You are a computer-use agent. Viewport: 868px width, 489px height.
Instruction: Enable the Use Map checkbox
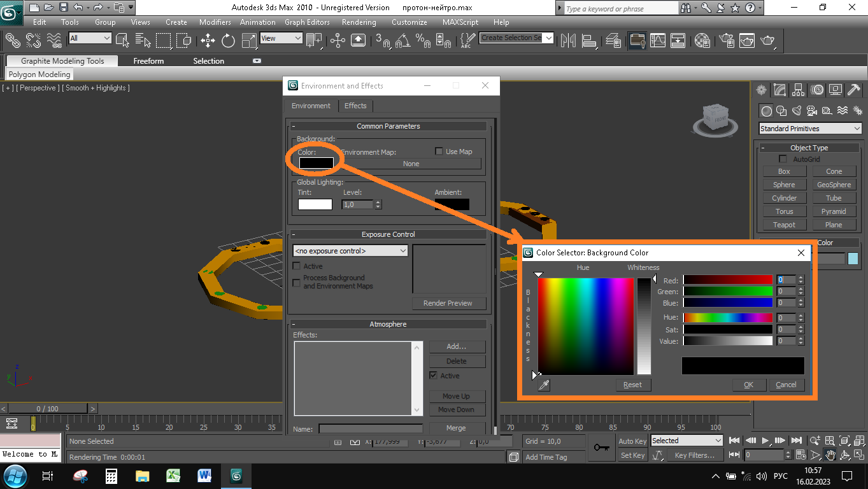(439, 152)
